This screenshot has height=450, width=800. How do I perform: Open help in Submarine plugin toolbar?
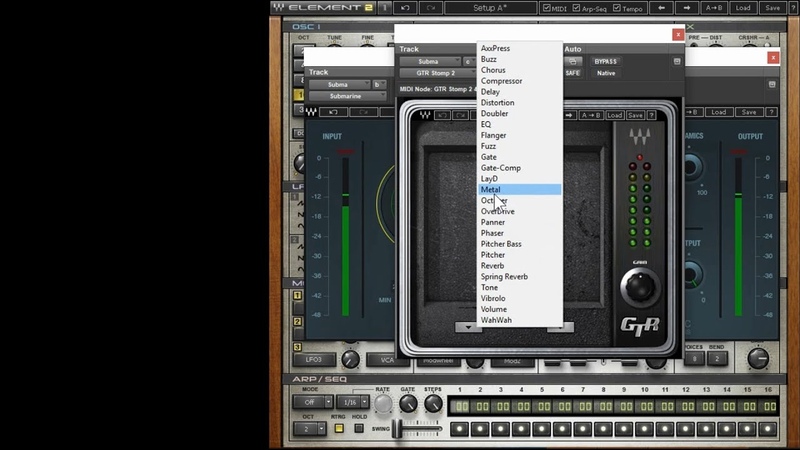[x=771, y=112]
